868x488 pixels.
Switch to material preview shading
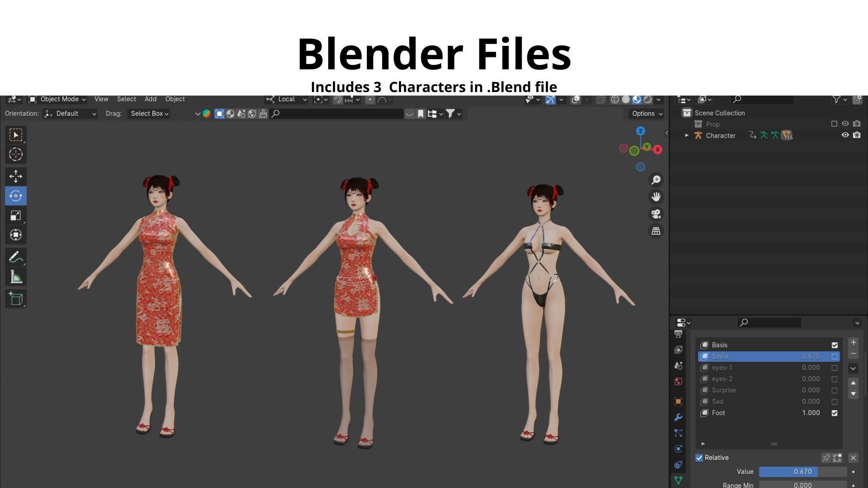pos(637,100)
